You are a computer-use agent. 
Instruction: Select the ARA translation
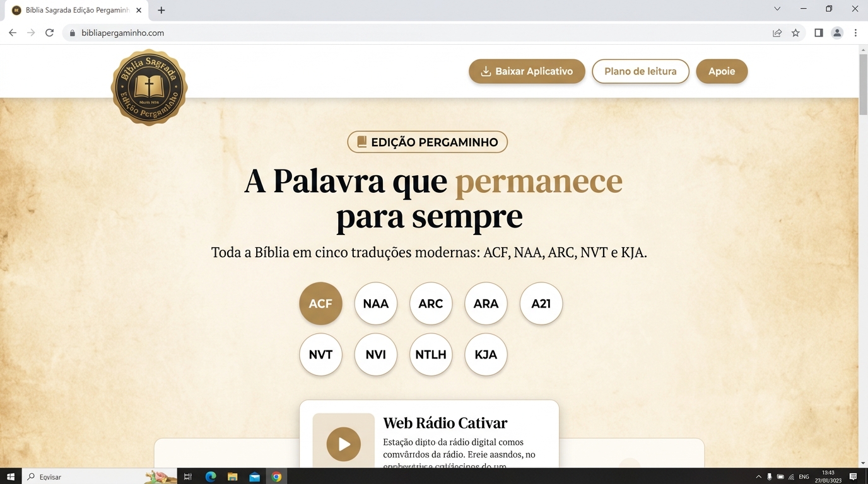coord(486,303)
